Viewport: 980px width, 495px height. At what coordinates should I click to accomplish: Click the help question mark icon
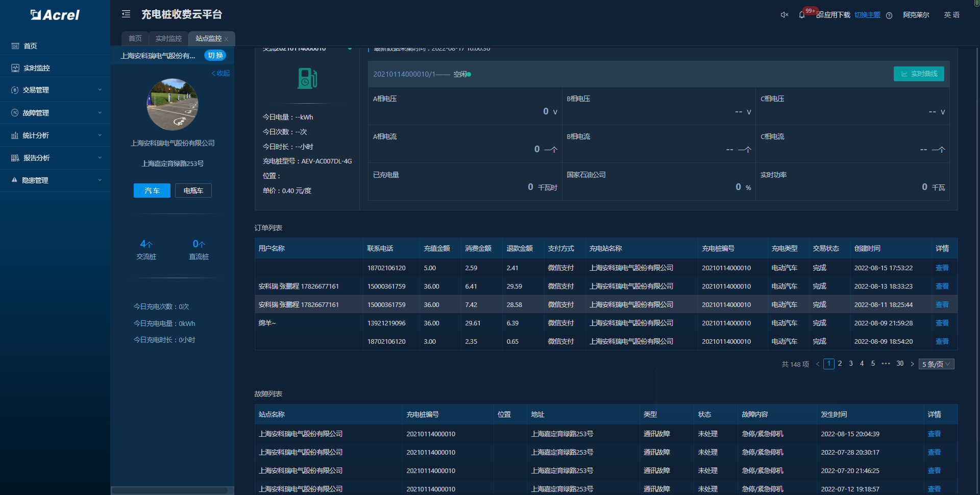889,15
